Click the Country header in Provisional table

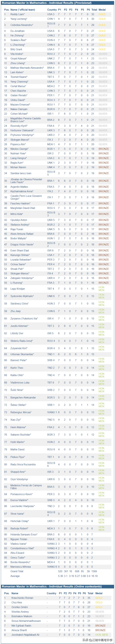[52, 10]
